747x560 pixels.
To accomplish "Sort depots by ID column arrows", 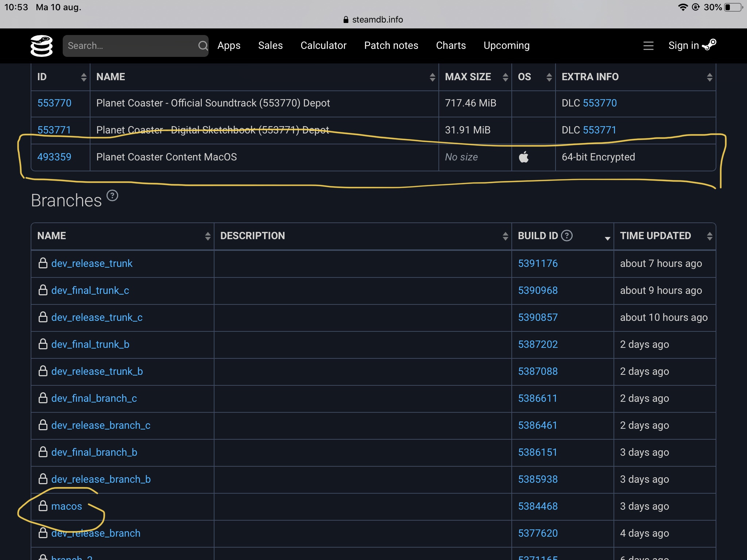I will coord(84,77).
